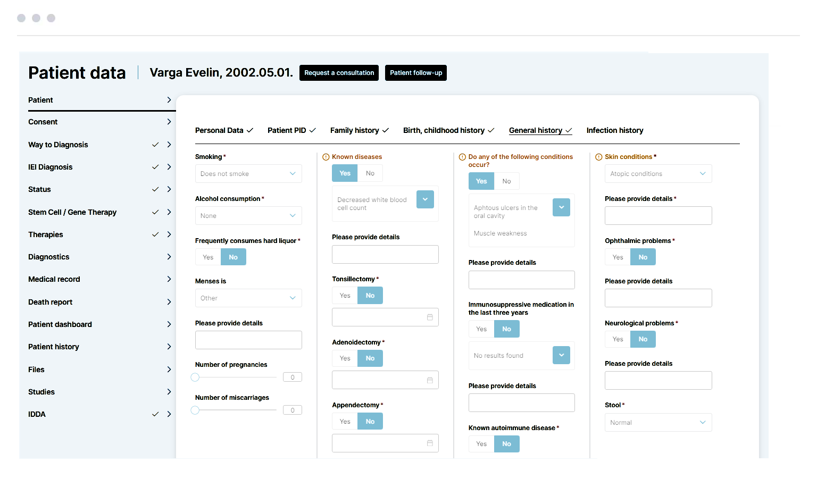Click the Menses details text field

pyautogui.click(x=248, y=340)
